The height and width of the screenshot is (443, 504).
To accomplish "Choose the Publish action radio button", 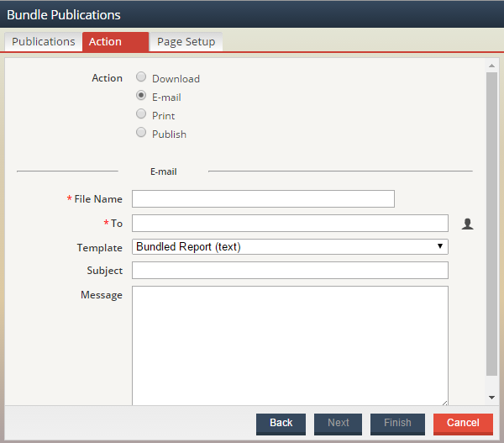I will click(x=141, y=132).
